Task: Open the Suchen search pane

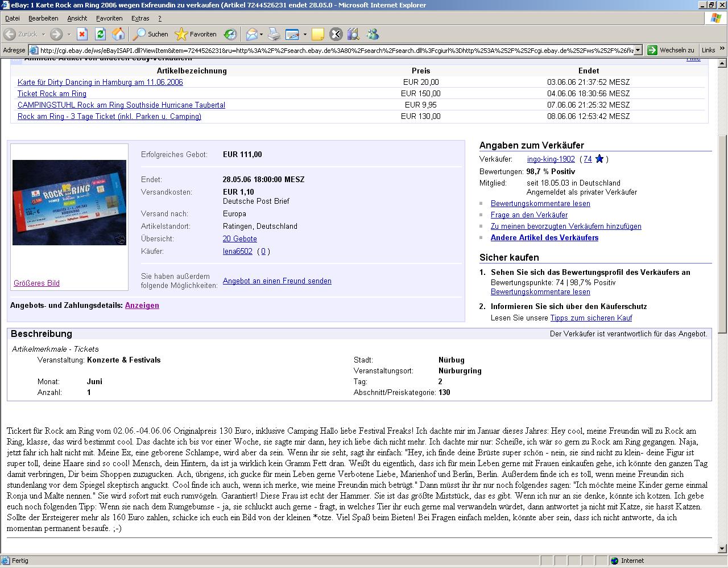Action: click(150, 34)
